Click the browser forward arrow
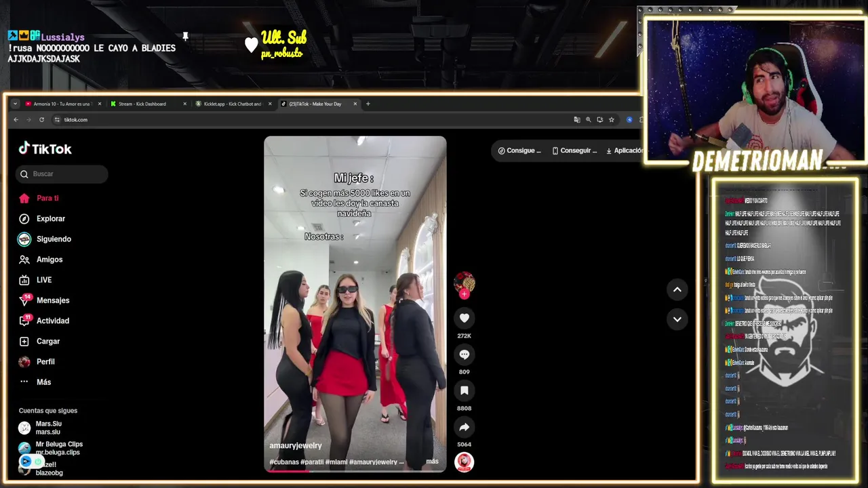 pos(28,120)
